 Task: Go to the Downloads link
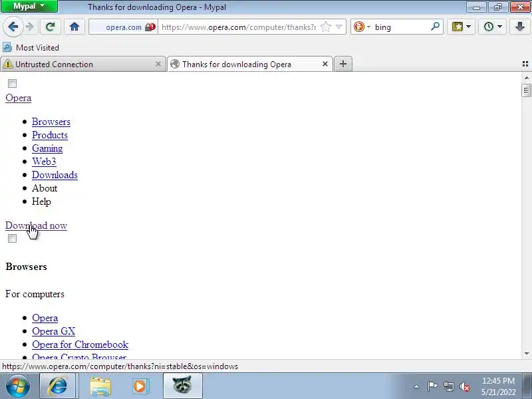pyautogui.click(x=55, y=175)
